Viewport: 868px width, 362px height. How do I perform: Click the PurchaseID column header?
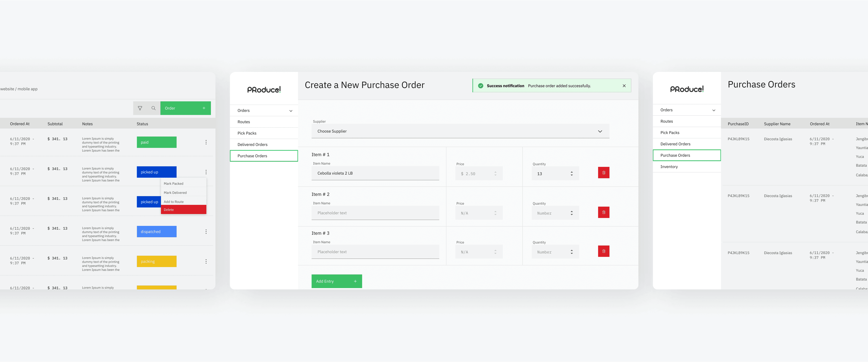pyautogui.click(x=738, y=124)
